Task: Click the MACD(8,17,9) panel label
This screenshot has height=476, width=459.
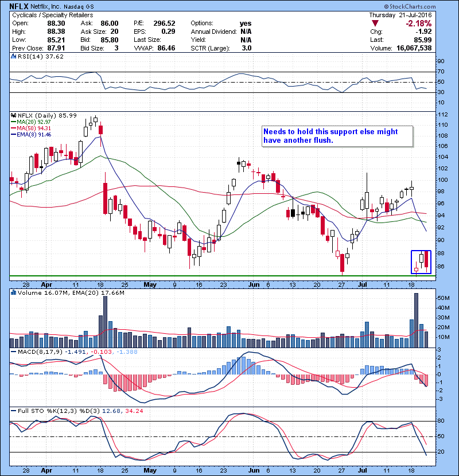Action: [x=40, y=352]
